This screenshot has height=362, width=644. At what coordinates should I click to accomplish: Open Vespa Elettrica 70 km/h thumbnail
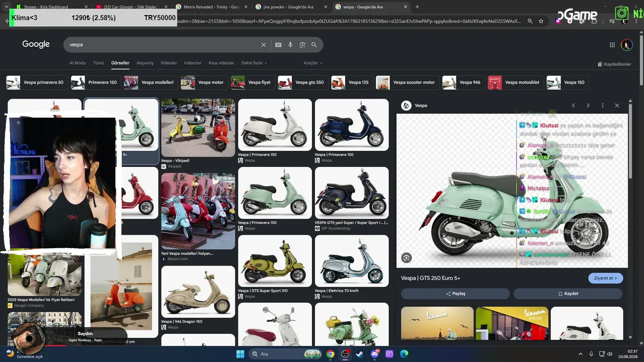pyautogui.click(x=352, y=260)
